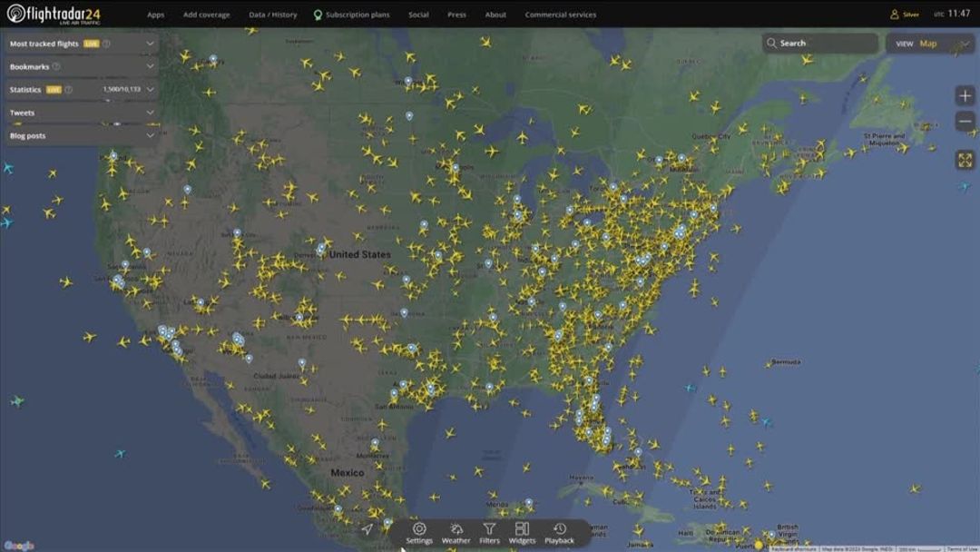Click the locate me arrow icon
The height and width of the screenshot is (552, 980).
click(x=367, y=529)
